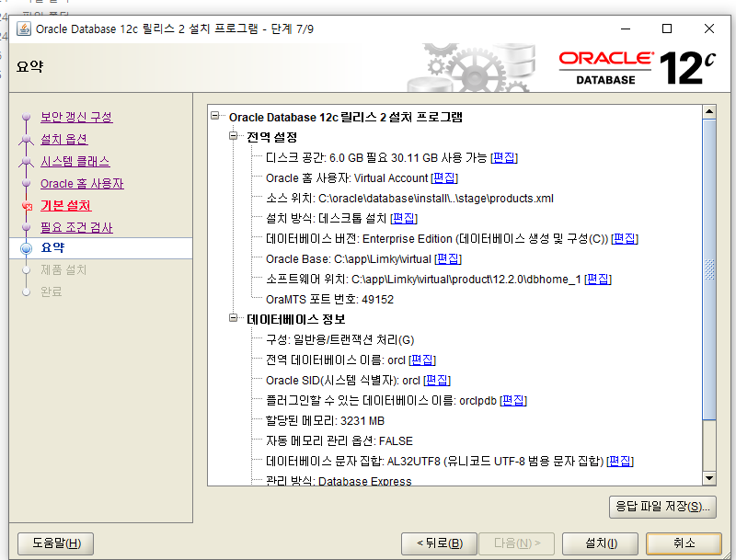The image size is (736, 560).
Task: Click the 요약 current step indicator icon
Action: [x=27, y=248]
